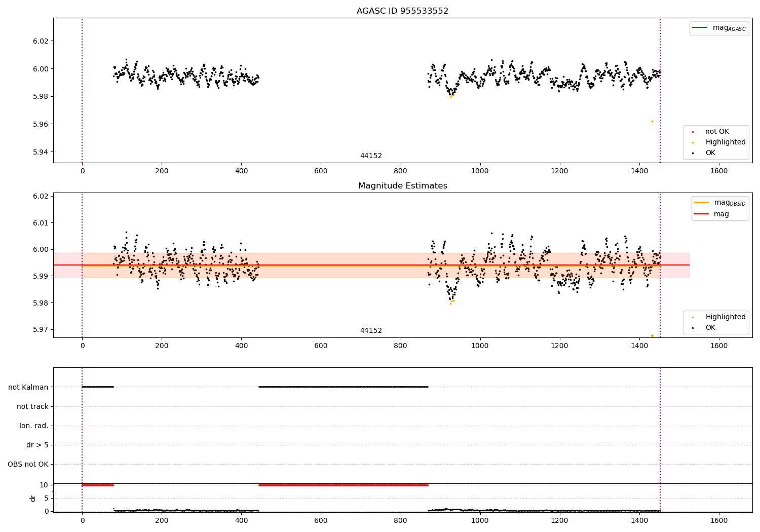760x532 pixels.
Task: Click the '800' x-tick label of the top plot
Action: click(400, 171)
